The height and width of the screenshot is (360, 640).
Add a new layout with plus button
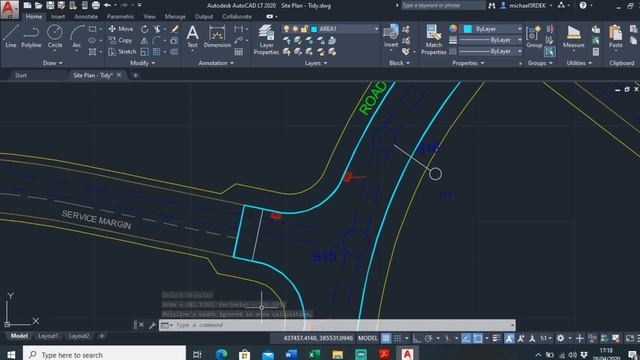tap(102, 336)
